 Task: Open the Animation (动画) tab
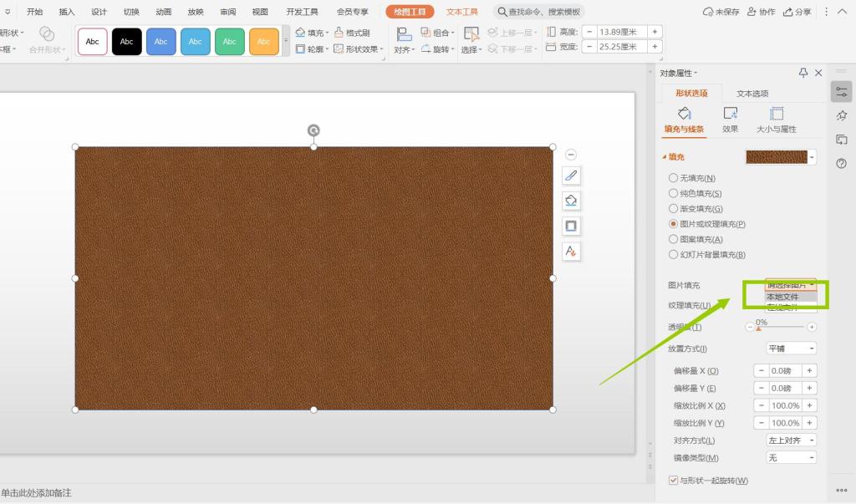click(163, 12)
